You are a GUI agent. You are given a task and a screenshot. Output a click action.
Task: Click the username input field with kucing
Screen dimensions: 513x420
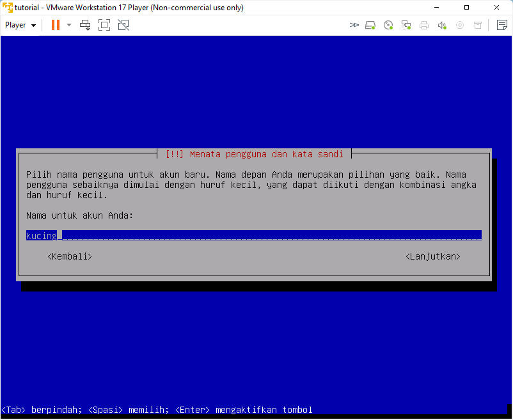(x=253, y=236)
